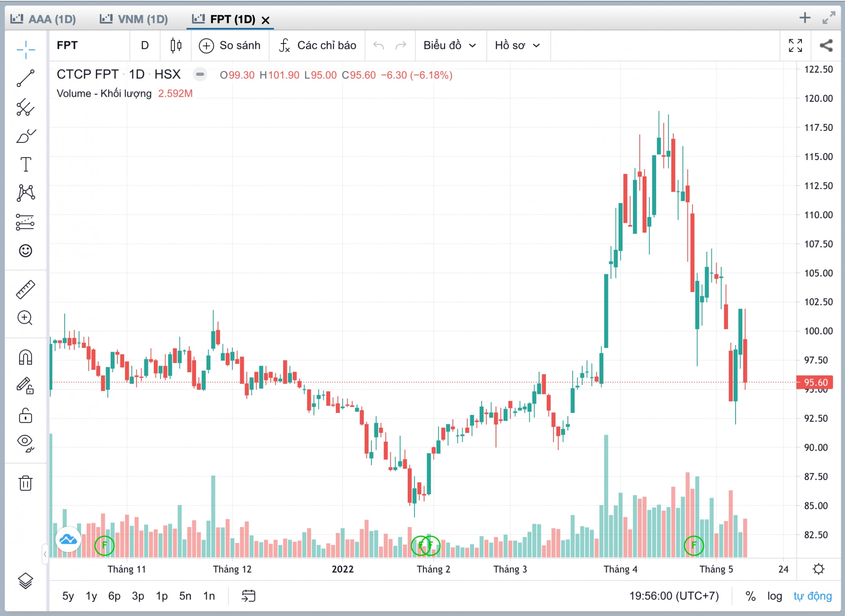This screenshot has height=616, width=845.
Task: Change the D time interval
Action: [145, 45]
